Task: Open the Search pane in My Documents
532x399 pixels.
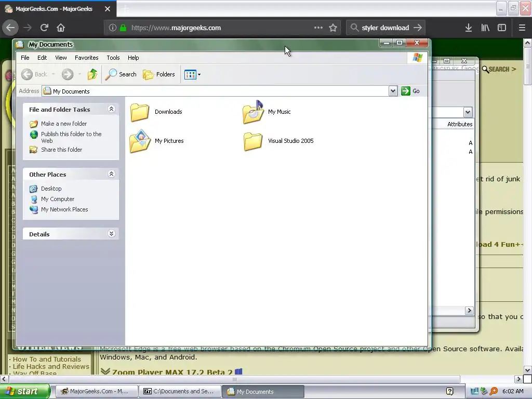Action: pyautogui.click(x=121, y=74)
